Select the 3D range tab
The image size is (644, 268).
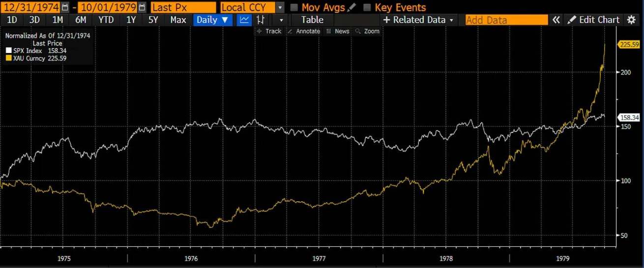[34, 20]
